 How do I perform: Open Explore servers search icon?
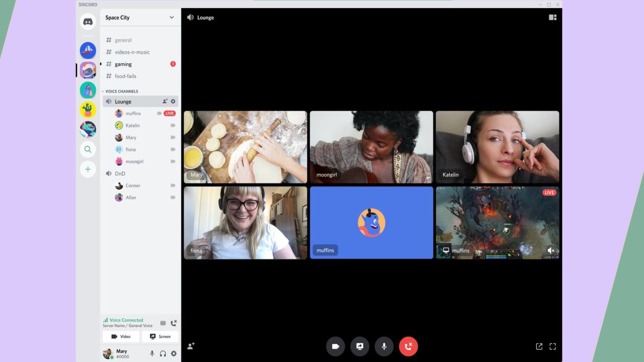(88, 149)
